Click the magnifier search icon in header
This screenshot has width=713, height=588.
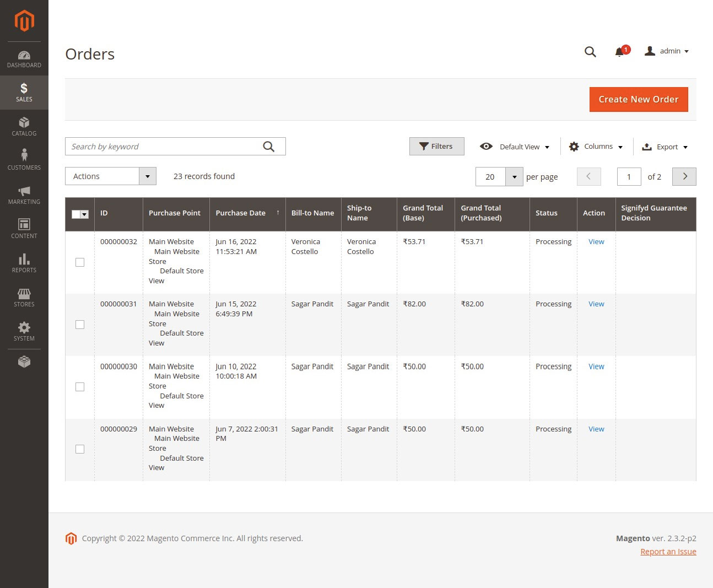coord(590,51)
